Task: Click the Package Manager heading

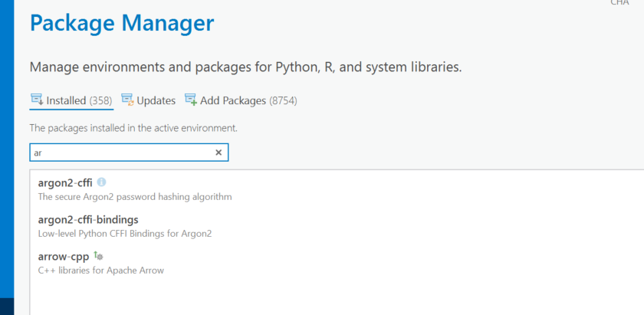Action: [121, 23]
